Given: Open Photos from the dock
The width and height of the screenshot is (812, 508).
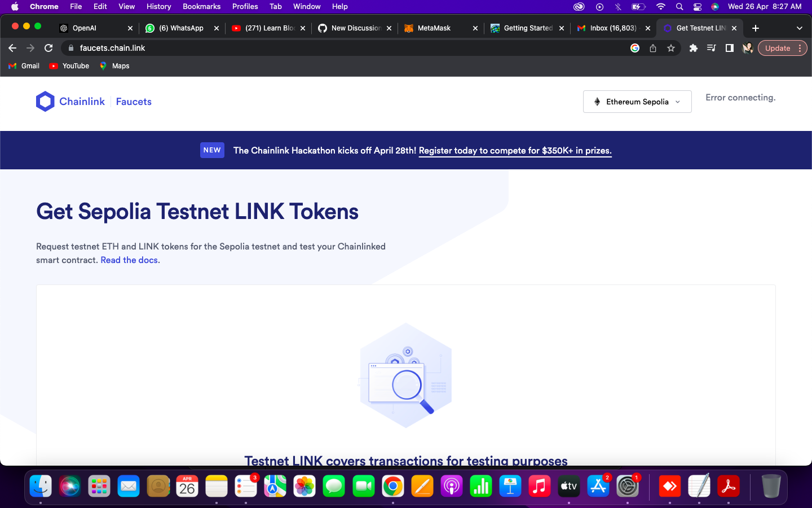Looking at the screenshot, I should (304, 486).
